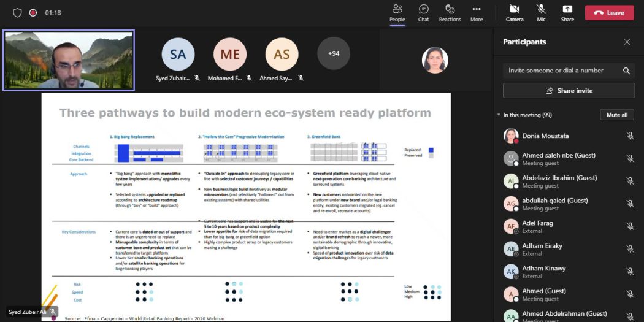Close the Participants panel
The height and width of the screenshot is (322, 644).
pos(627,42)
